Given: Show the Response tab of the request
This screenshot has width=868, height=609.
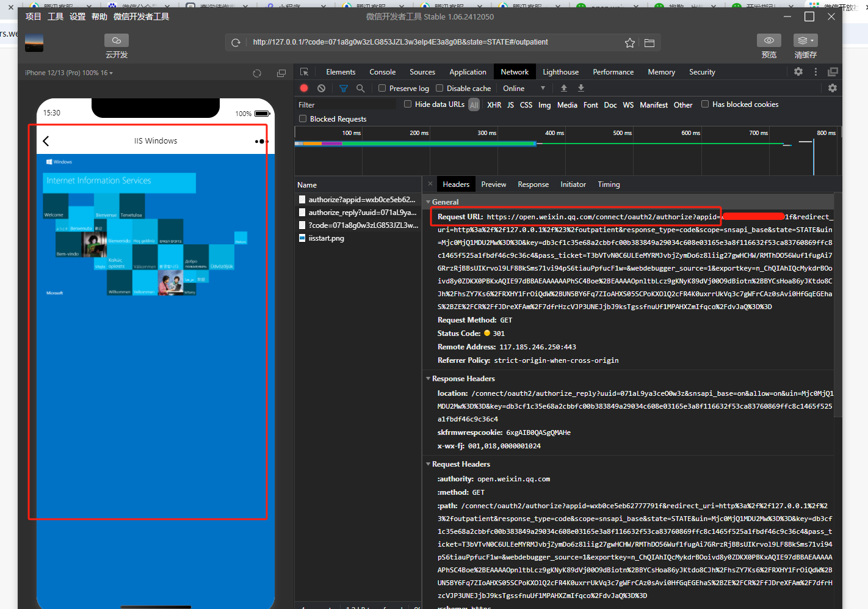Looking at the screenshot, I should point(533,184).
